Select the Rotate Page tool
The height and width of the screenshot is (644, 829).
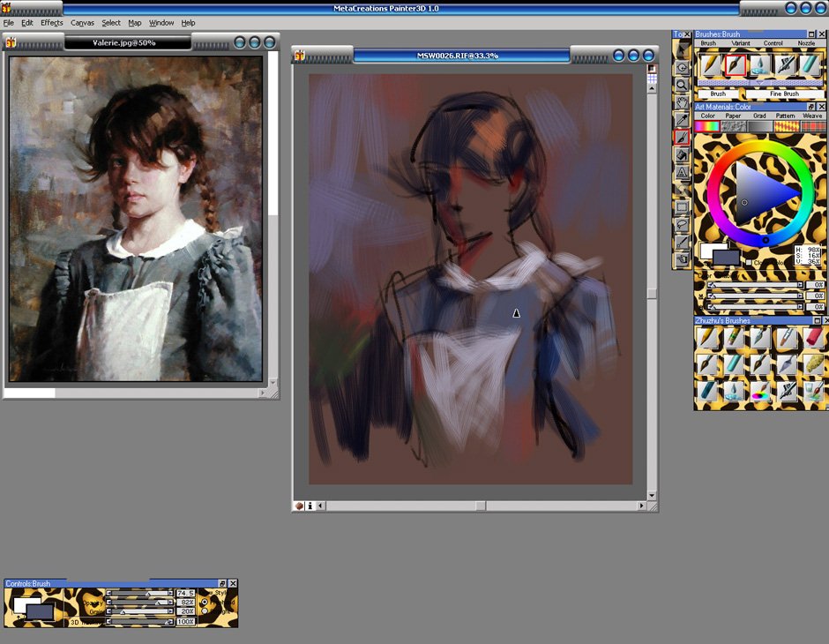pos(682,67)
